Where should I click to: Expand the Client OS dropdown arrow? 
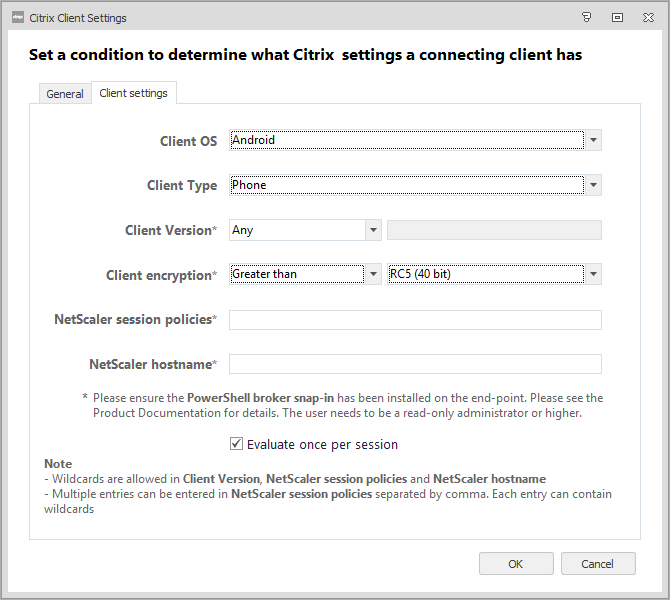[x=594, y=140]
